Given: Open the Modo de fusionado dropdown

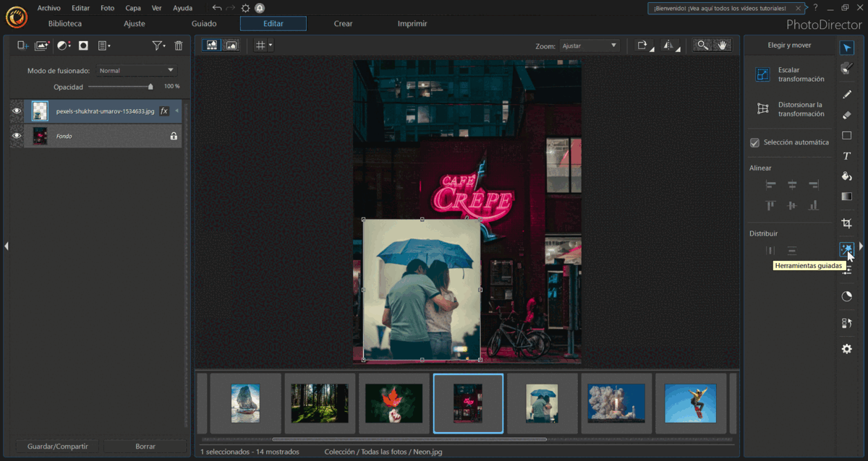Looking at the screenshot, I should [137, 71].
